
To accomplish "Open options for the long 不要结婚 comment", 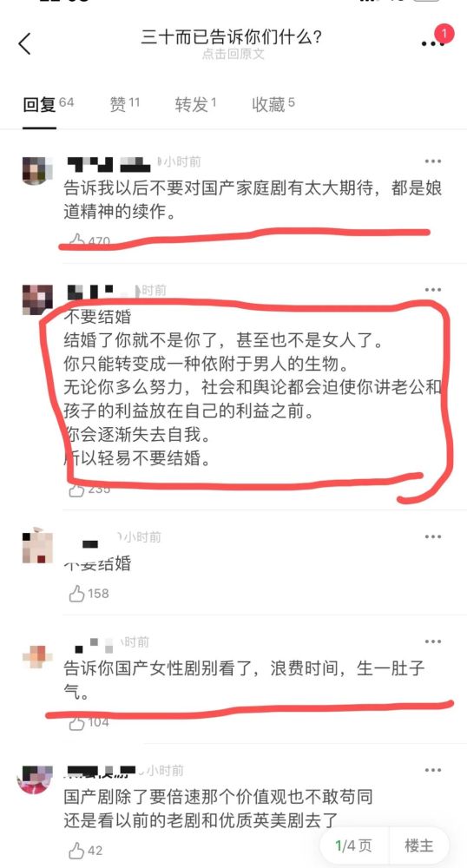I will [432, 290].
